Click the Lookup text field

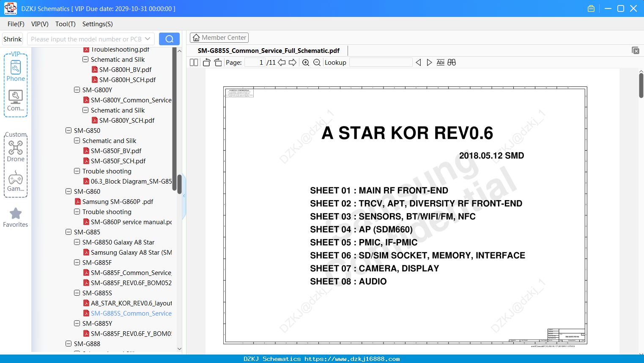(381, 63)
